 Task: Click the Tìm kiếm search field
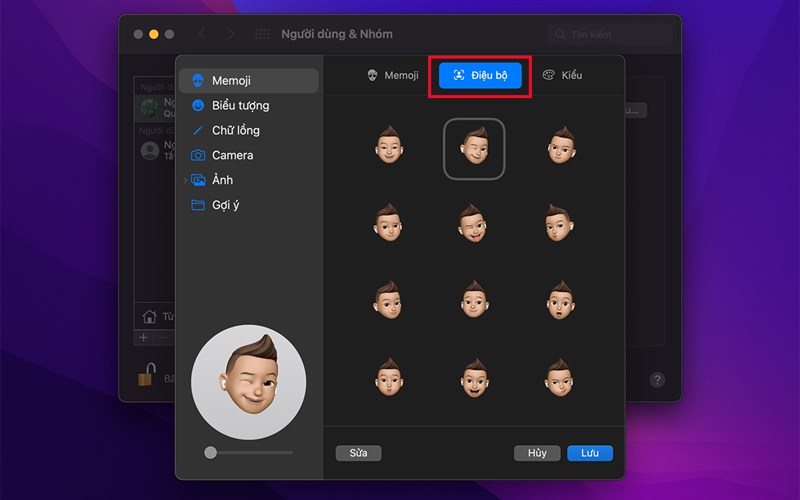(x=610, y=34)
